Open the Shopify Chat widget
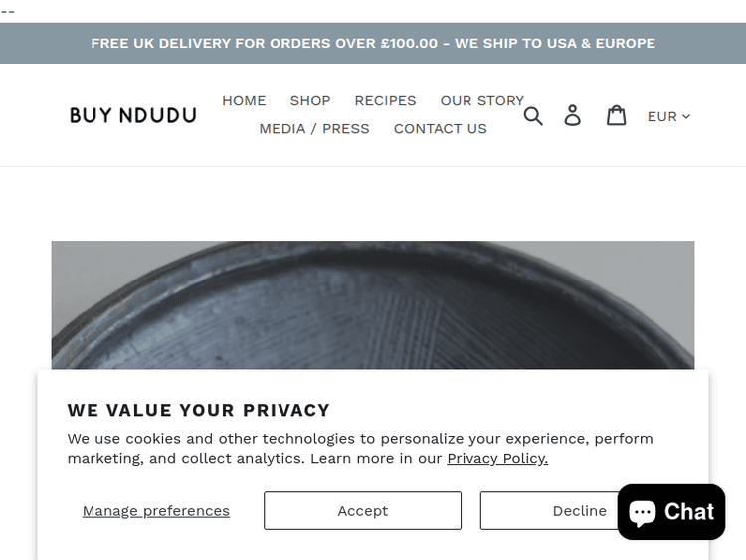 click(x=671, y=512)
